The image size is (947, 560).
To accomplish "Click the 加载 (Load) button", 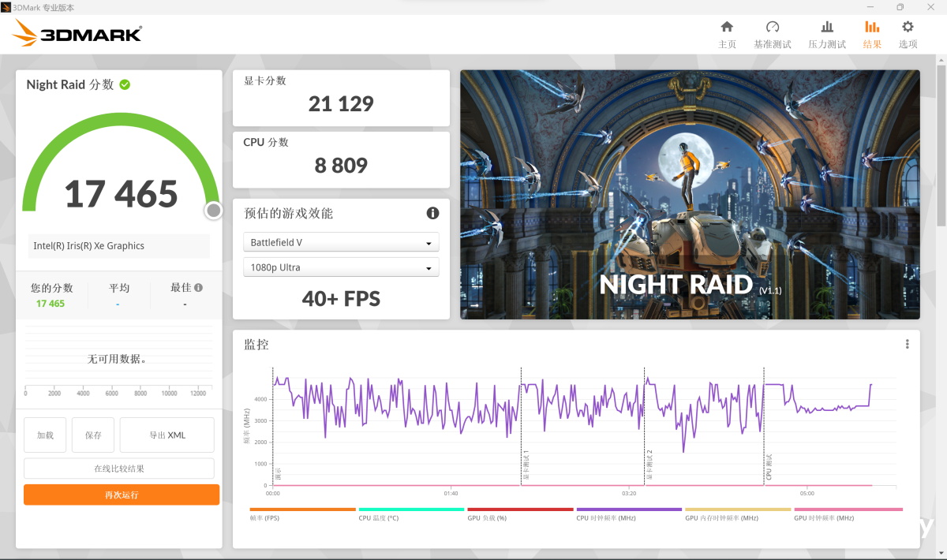I will [45, 435].
